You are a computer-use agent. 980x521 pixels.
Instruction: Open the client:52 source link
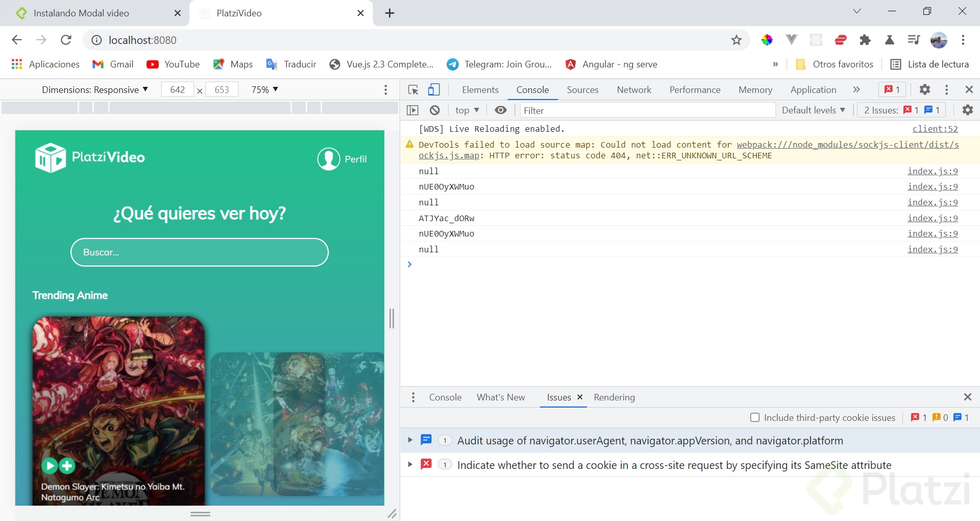coord(935,129)
